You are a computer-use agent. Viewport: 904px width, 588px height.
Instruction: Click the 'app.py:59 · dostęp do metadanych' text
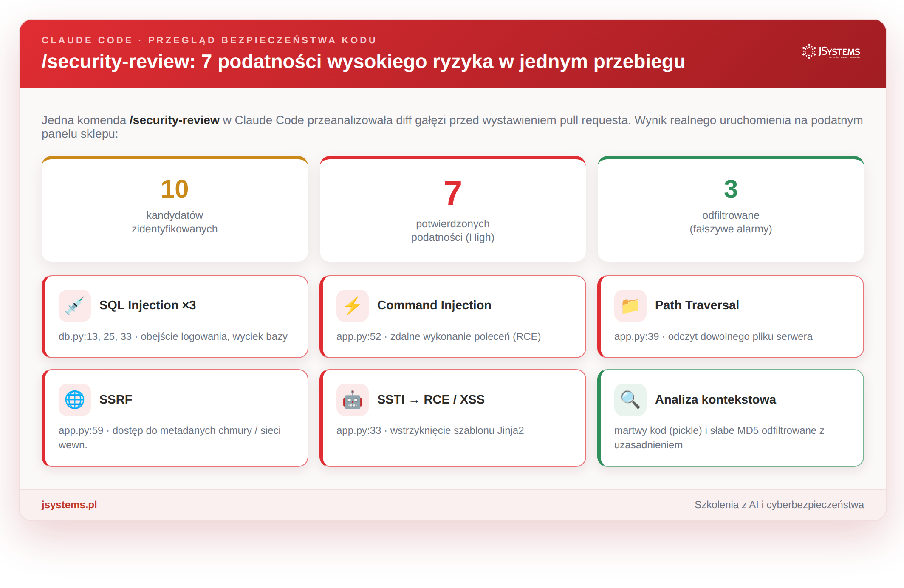coord(169,438)
